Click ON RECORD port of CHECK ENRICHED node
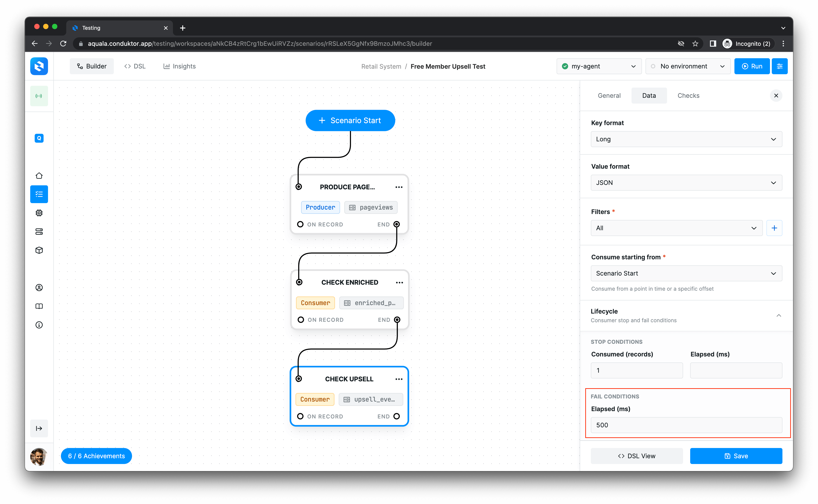Viewport: 818px width, 504px height. click(301, 320)
